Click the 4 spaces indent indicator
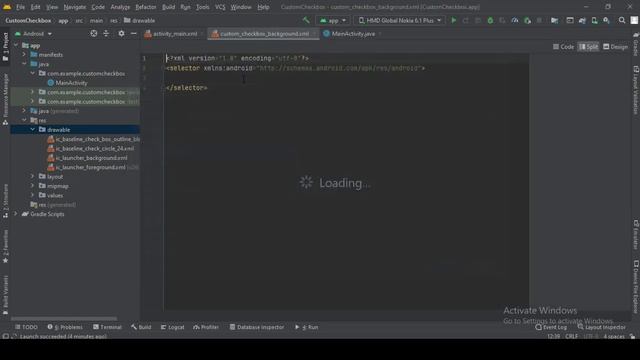The height and width of the screenshot is (360, 640). pyautogui.click(x=614, y=336)
